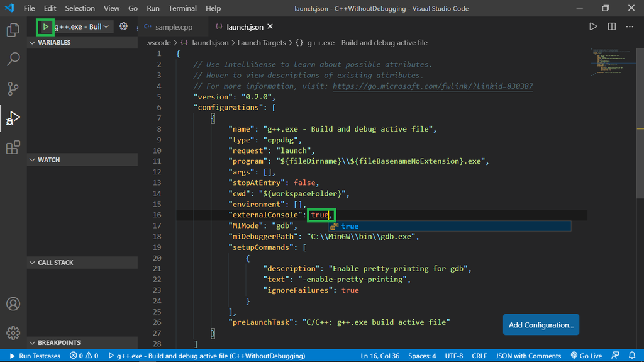Open the Edit menu

(50, 8)
